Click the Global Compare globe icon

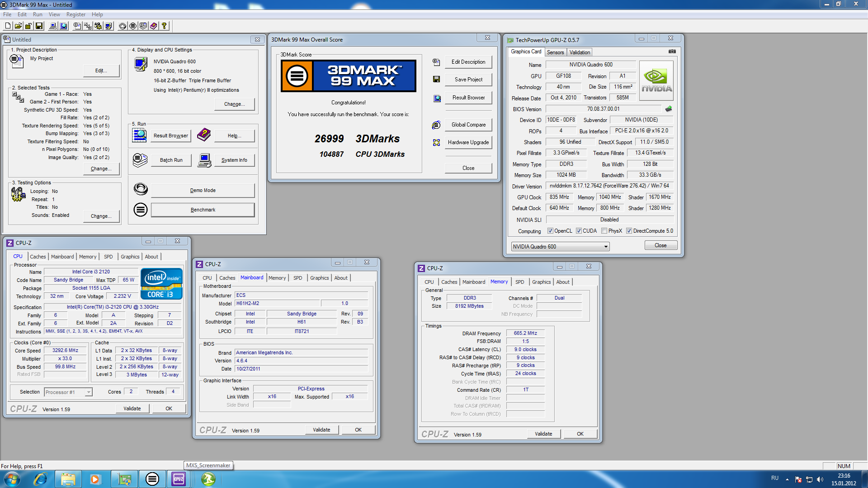tap(436, 125)
